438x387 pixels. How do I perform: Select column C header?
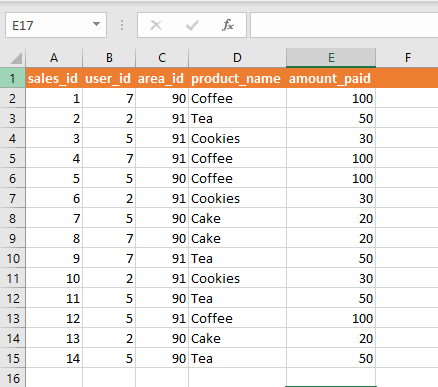162,58
